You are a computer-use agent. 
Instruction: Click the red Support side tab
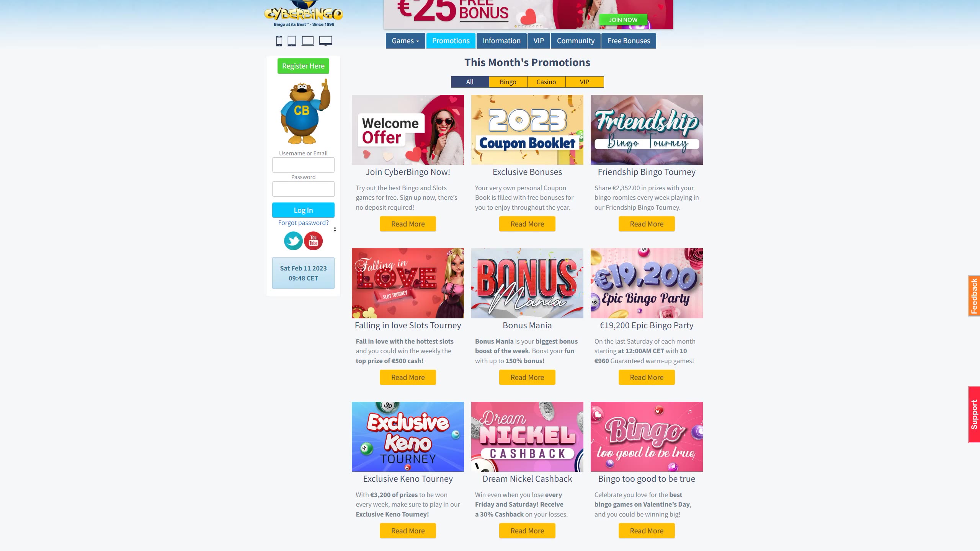[x=974, y=414]
